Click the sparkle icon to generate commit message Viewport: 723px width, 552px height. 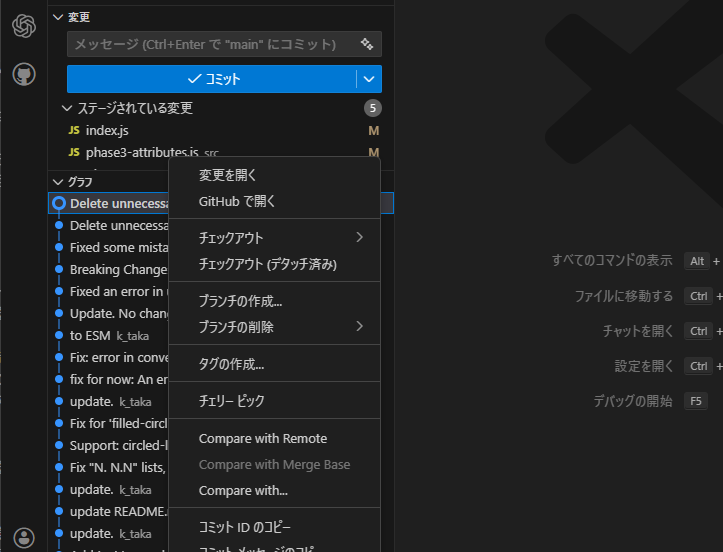point(367,44)
